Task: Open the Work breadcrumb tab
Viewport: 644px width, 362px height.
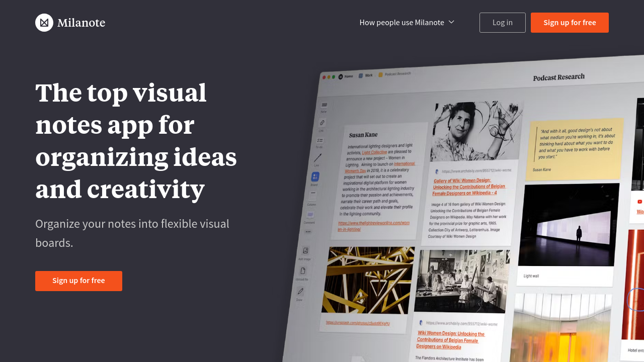Action: (366, 75)
